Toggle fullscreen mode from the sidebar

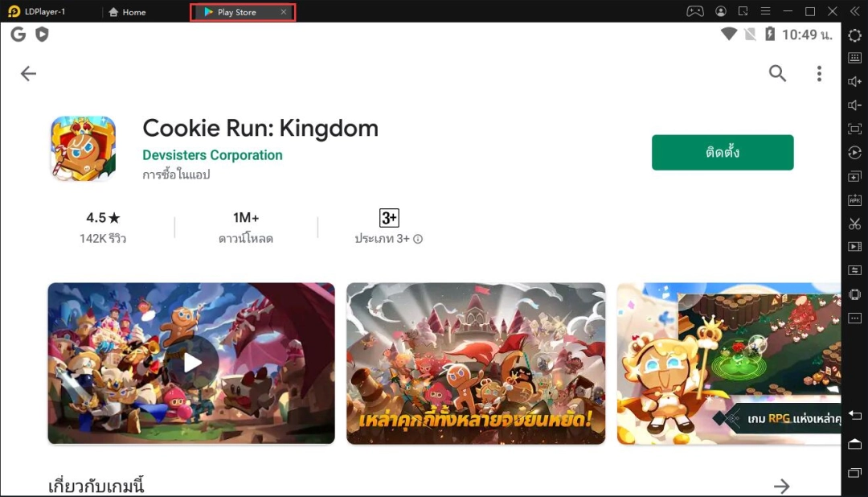(854, 127)
